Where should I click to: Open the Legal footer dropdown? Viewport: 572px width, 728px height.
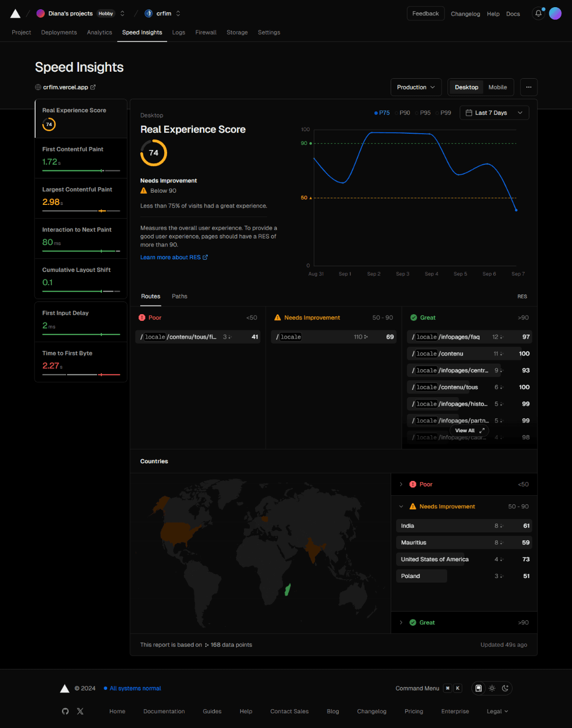(x=497, y=711)
